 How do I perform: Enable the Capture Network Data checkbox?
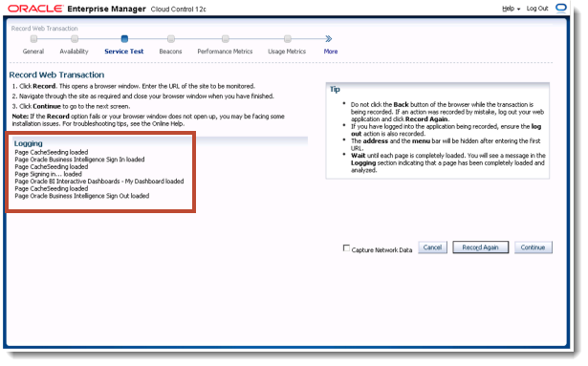(346, 248)
